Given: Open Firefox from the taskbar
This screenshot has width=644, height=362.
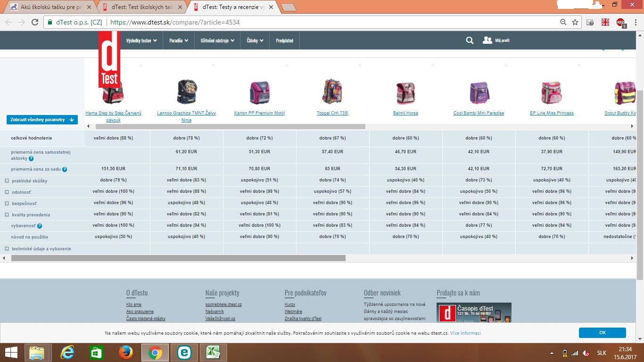Looking at the screenshot, I should tap(125, 353).
